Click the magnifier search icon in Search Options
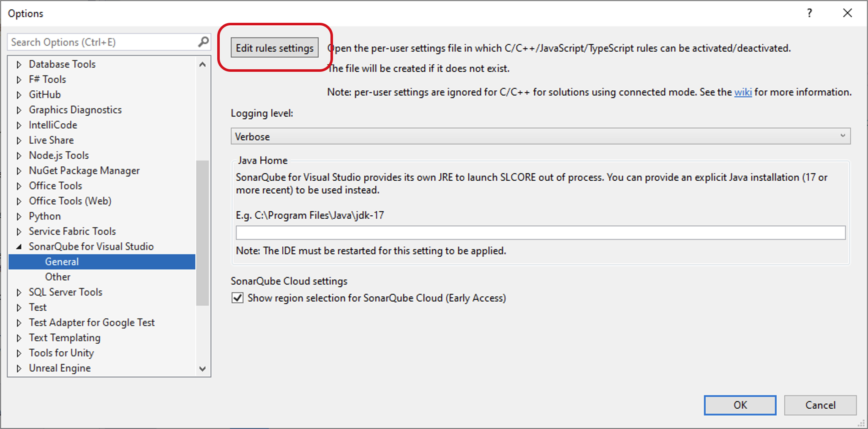 coord(203,42)
